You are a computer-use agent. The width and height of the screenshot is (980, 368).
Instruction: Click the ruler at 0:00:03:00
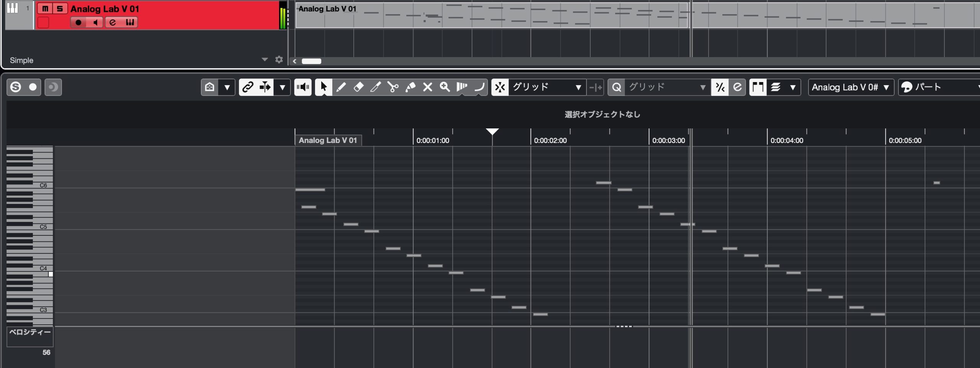pyautogui.click(x=668, y=140)
